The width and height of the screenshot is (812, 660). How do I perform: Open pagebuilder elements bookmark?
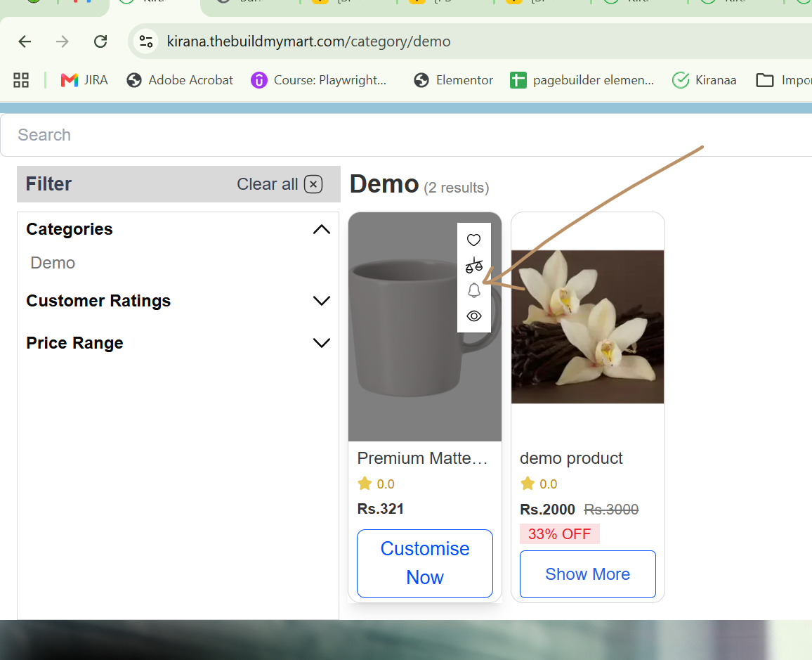582,80
